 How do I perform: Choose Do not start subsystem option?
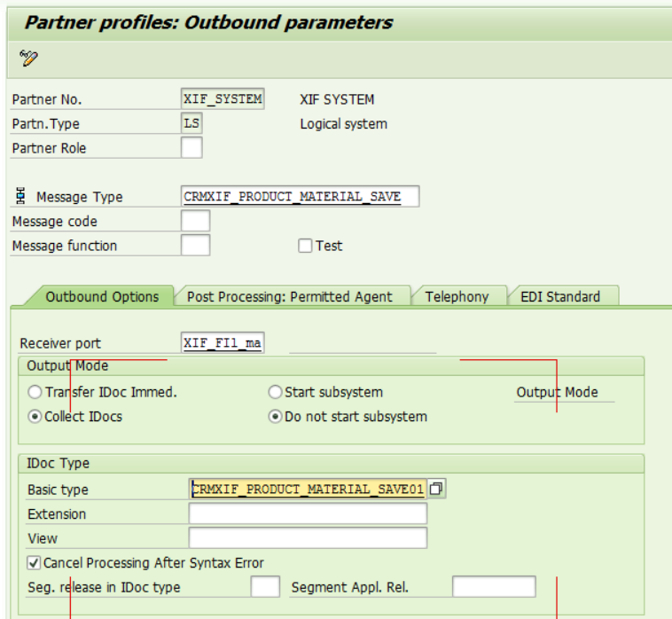[275, 416]
